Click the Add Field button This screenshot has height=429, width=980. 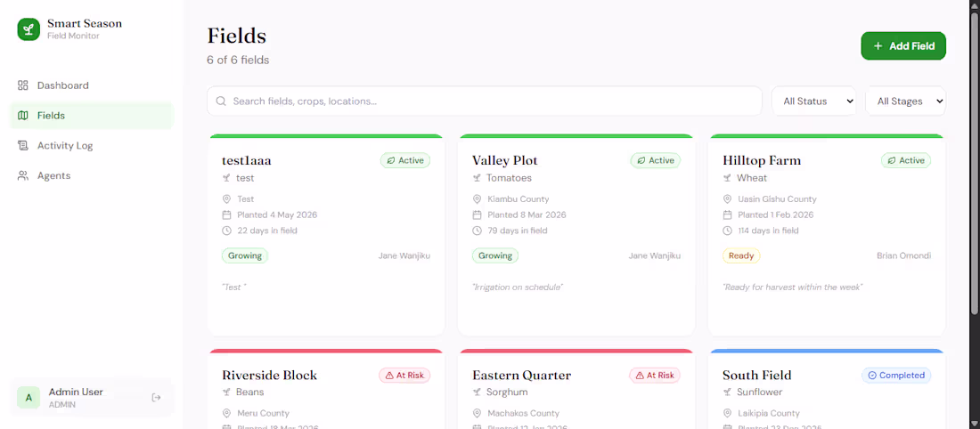(x=903, y=45)
